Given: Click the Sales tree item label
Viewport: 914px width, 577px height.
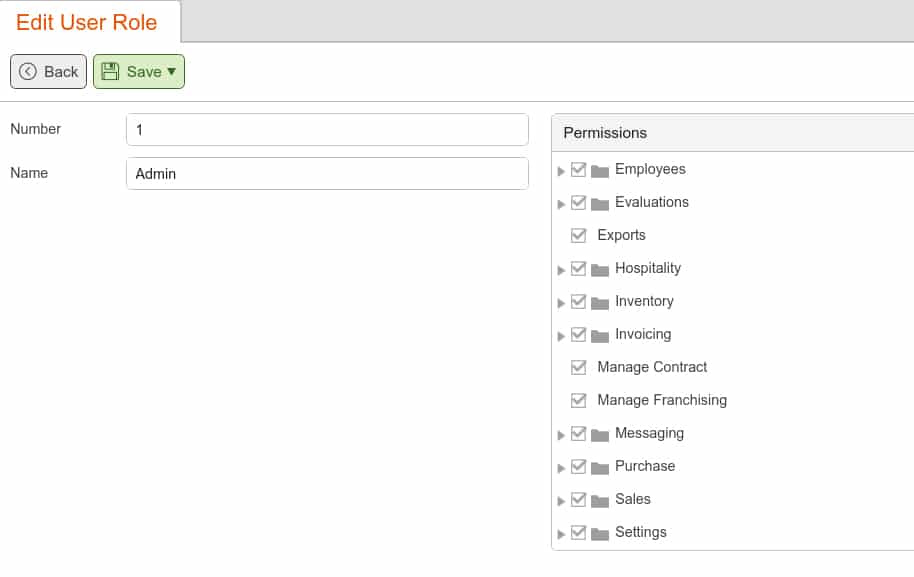Looking at the screenshot, I should coord(632,499).
